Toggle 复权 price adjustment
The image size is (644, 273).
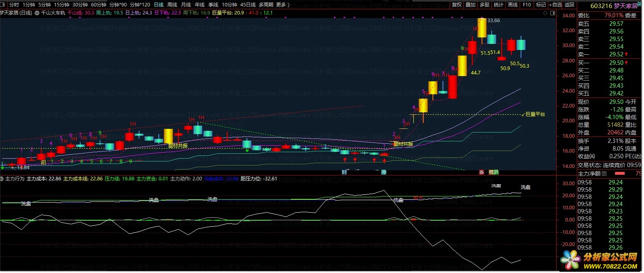coord(457,5)
